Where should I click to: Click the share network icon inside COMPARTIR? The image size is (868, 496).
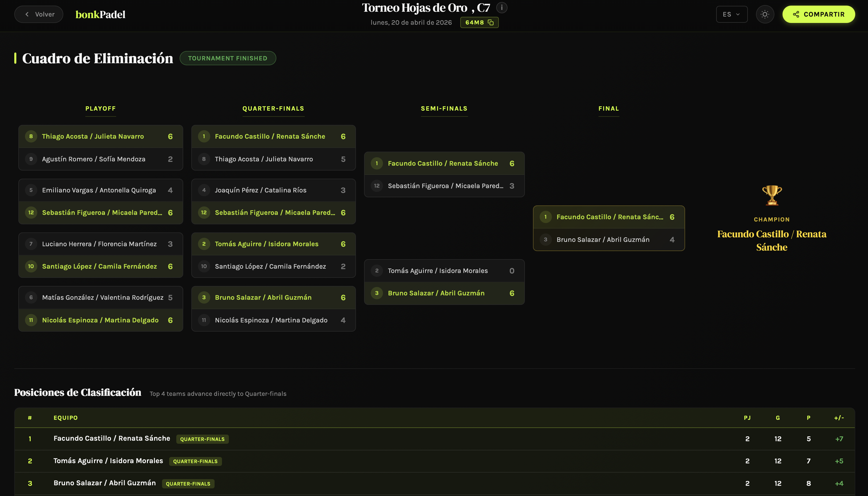point(796,14)
